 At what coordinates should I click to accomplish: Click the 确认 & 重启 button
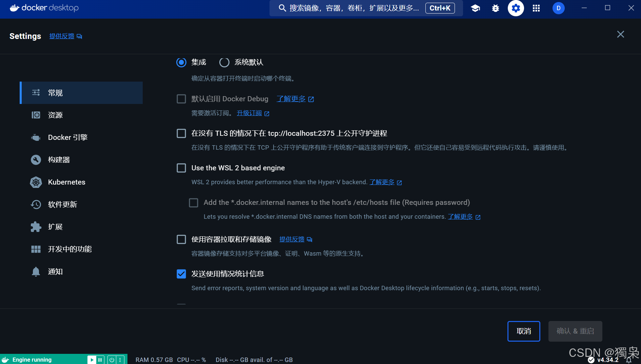[x=575, y=331]
